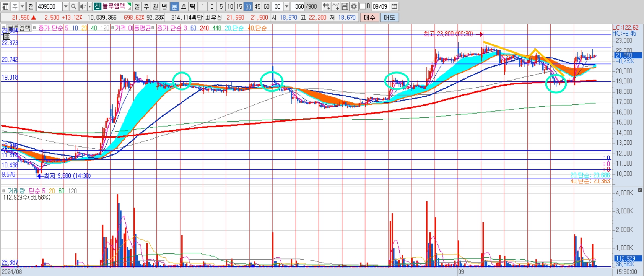Click the current price tag 21,550 on axis
The height and width of the screenshot is (276, 644).
pyautogui.click(x=628, y=55)
